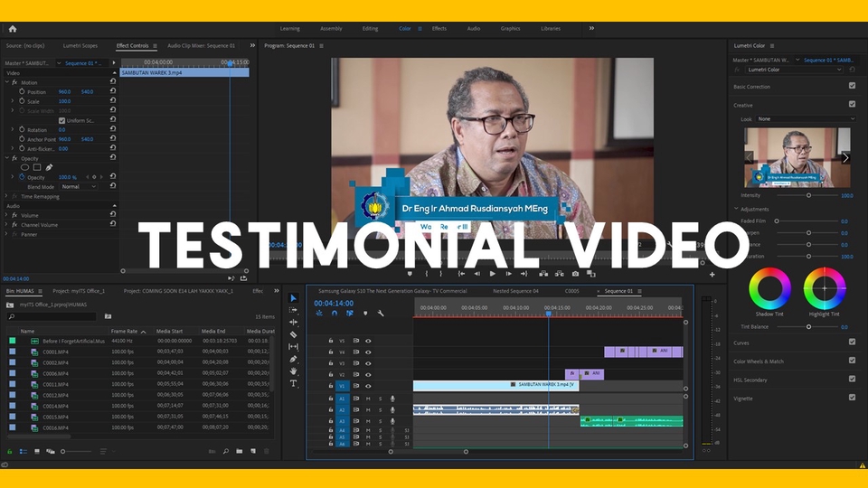Go to Out point in program monitor
This screenshot has height=488, width=868.
tap(524, 274)
